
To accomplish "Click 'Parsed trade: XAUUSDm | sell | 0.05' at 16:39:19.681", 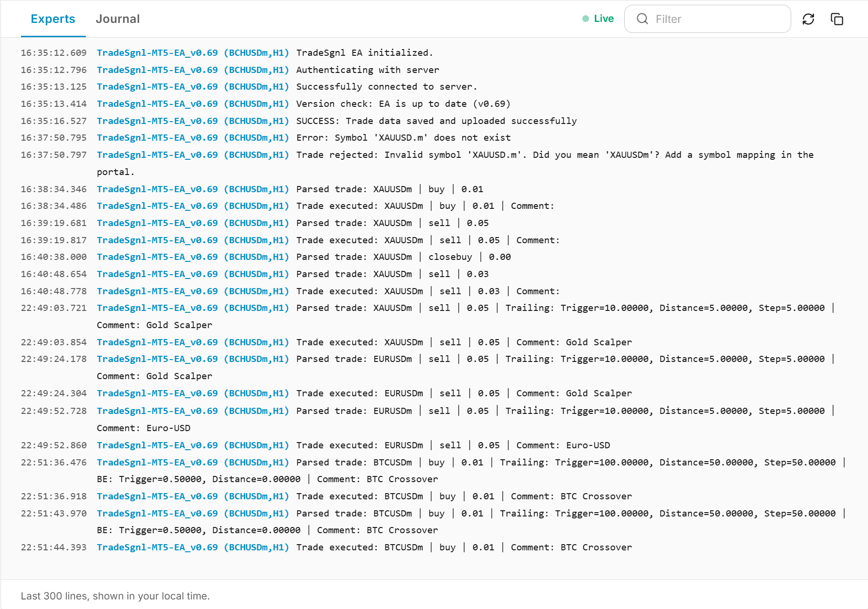I will (x=393, y=223).
